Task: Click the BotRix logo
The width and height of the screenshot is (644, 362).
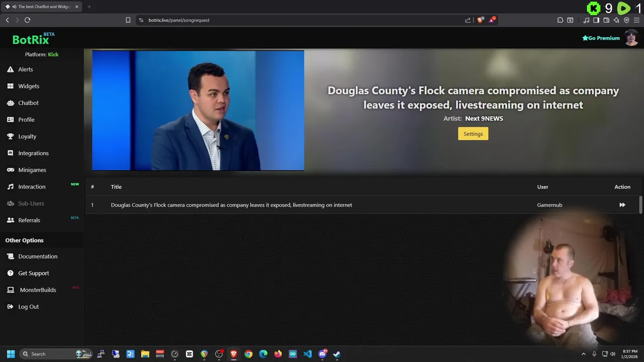Action: pos(31,40)
